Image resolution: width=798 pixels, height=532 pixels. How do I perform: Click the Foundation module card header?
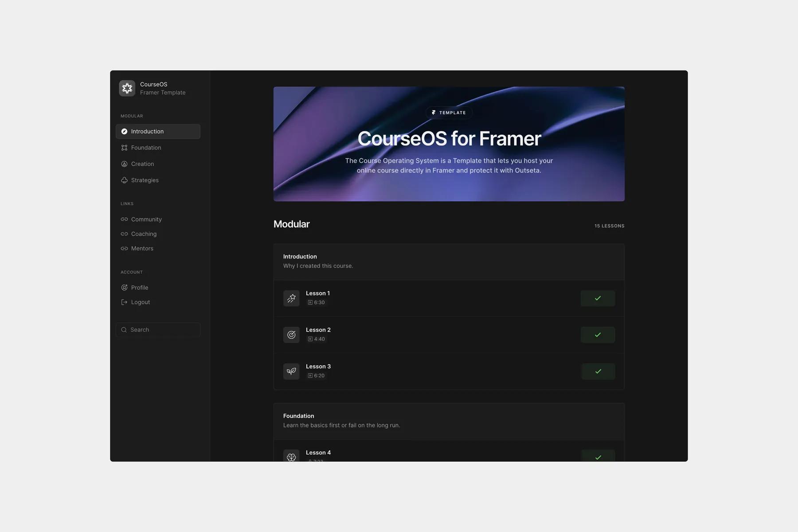coord(449,421)
